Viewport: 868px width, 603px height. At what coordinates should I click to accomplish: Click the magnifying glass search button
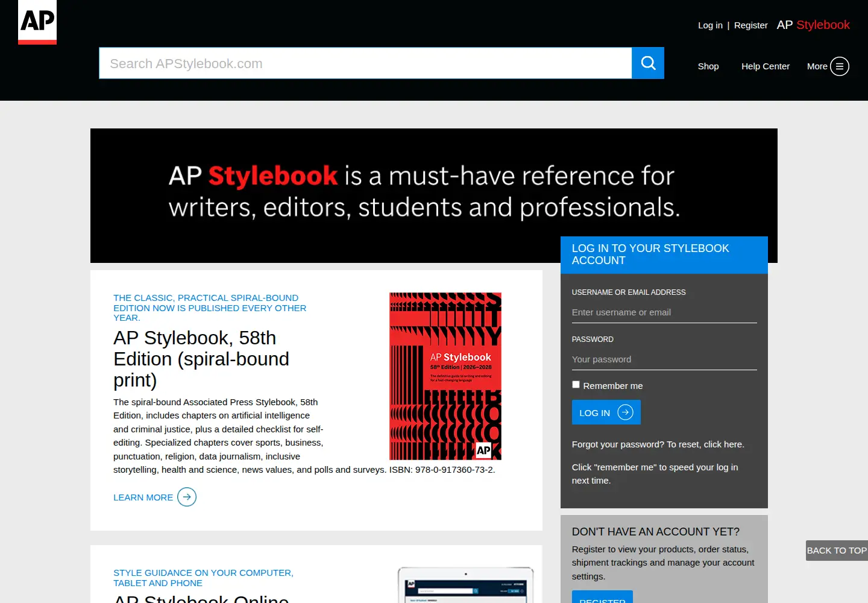(x=648, y=63)
